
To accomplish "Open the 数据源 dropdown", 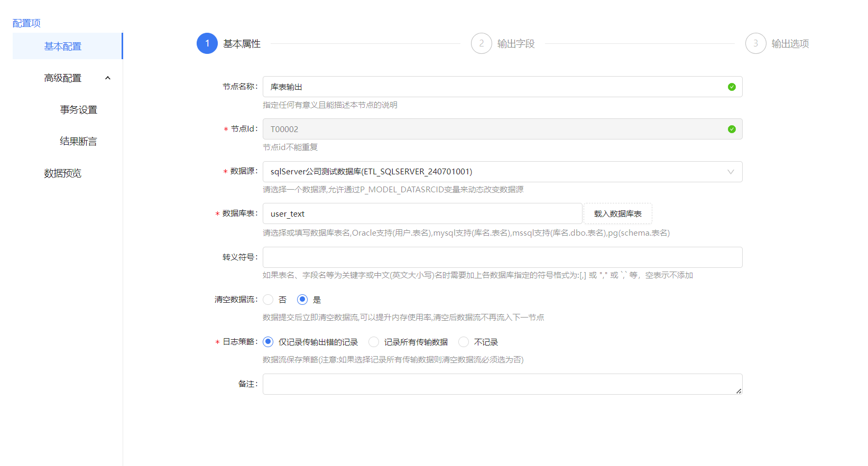I will [503, 172].
